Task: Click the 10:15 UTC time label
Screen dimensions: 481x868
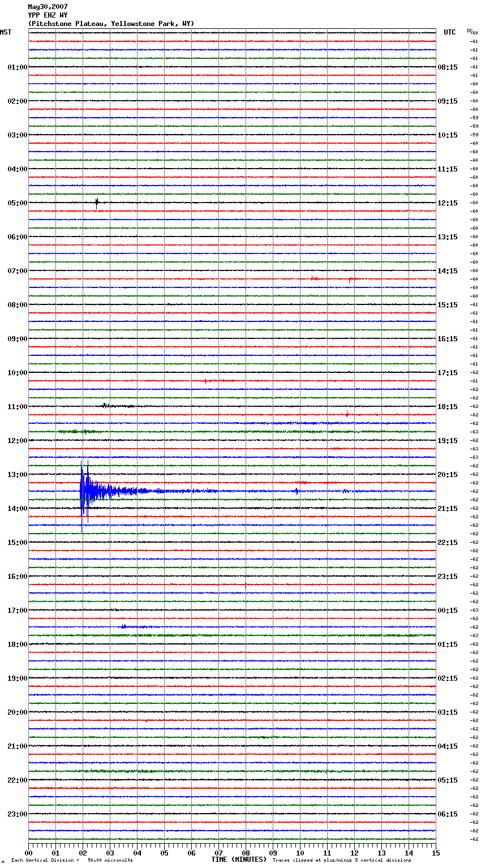Action: pos(448,135)
